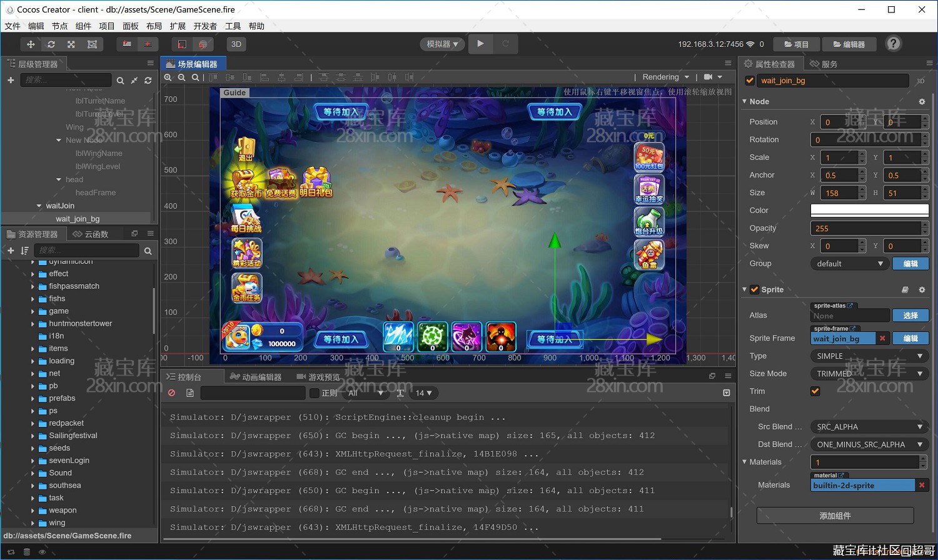Select the Move transform tool
This screenshot has height=560, width=938.
click(x=31, y=44)
